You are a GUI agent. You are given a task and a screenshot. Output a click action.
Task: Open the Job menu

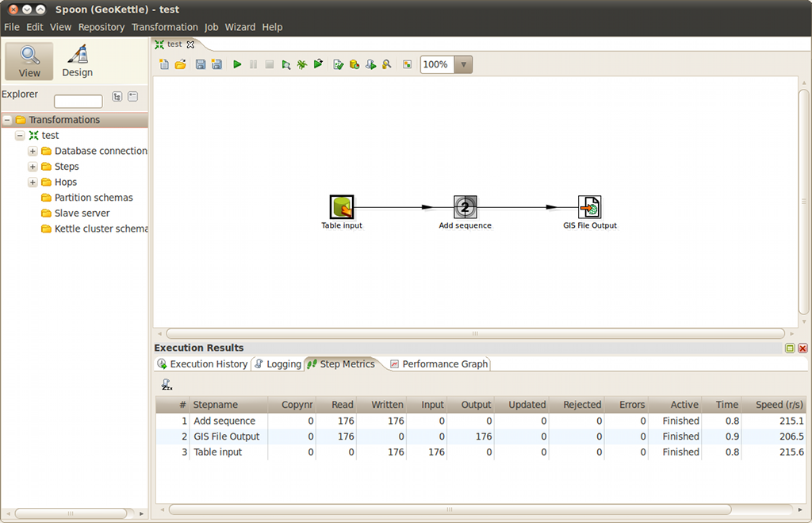tap(211, 27)
